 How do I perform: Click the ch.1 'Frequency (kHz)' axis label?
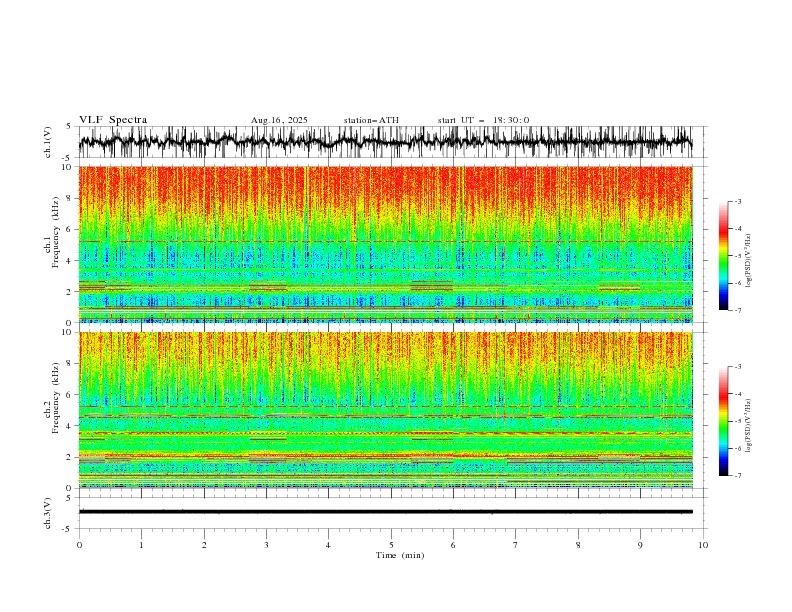tap(55, 232)
